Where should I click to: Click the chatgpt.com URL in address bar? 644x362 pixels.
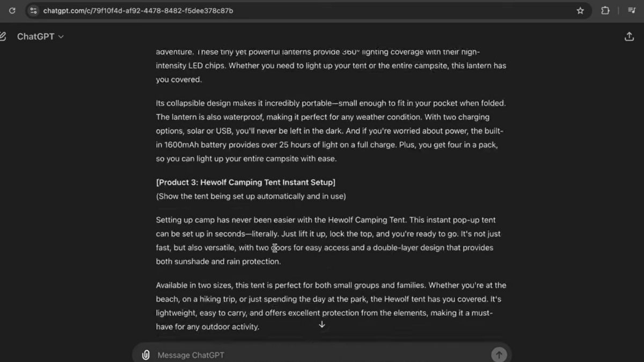138,11
